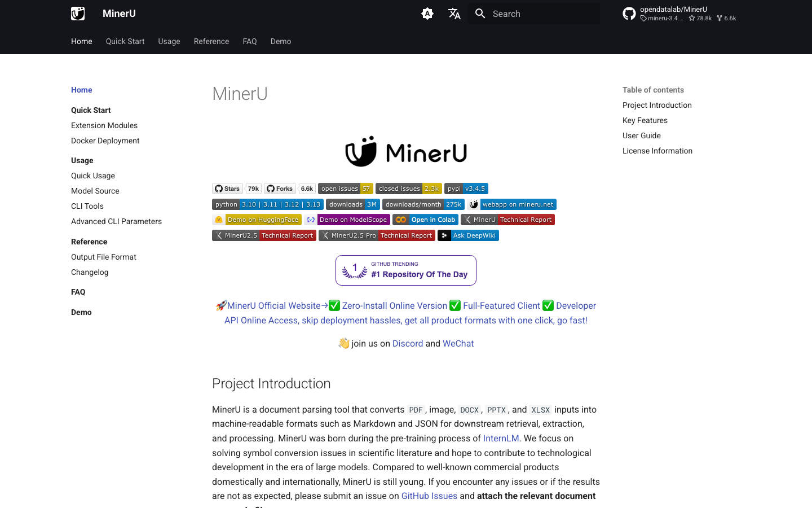Screen dimensions: 812x508
Task: Jump to Project Introduction in table of contents
Action: [657, 105]
